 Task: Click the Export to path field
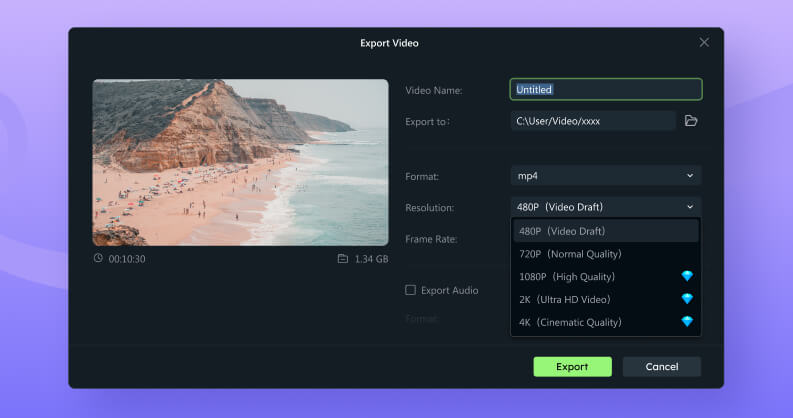point(592,121)
